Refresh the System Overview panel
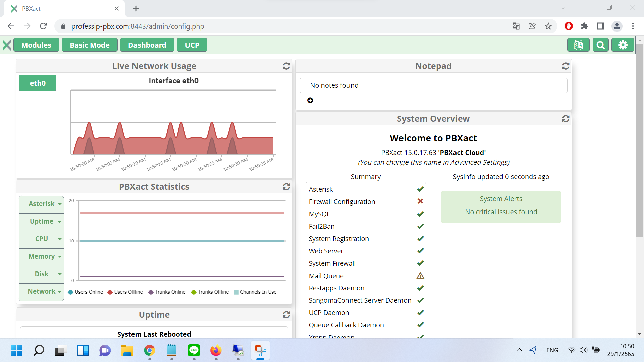The image size is (644, 362). pos(566,119)
